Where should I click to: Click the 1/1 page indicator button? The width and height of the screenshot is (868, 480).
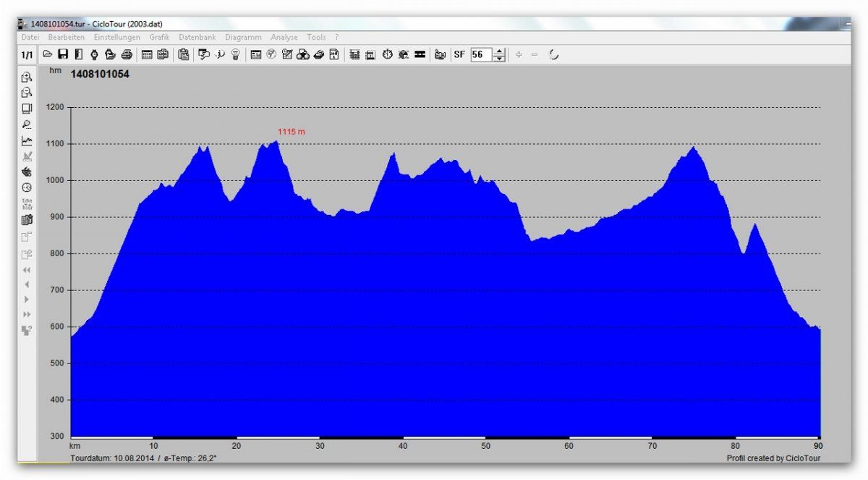tap(27, 55)
